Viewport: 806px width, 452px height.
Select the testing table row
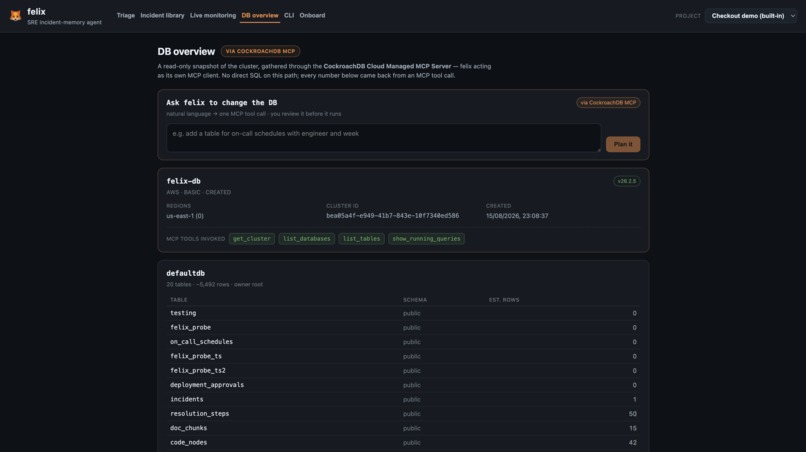pyautogui.click(x=403, y=313)
